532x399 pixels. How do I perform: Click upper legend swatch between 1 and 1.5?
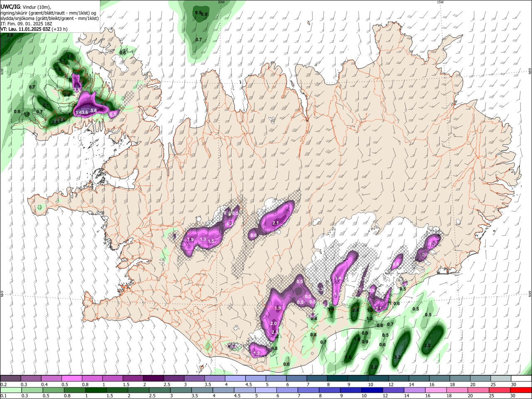(x=112, y=378)
